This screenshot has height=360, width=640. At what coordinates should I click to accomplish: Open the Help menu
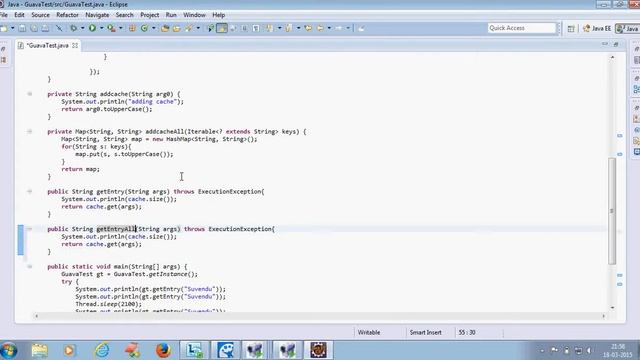click(218, 15)
